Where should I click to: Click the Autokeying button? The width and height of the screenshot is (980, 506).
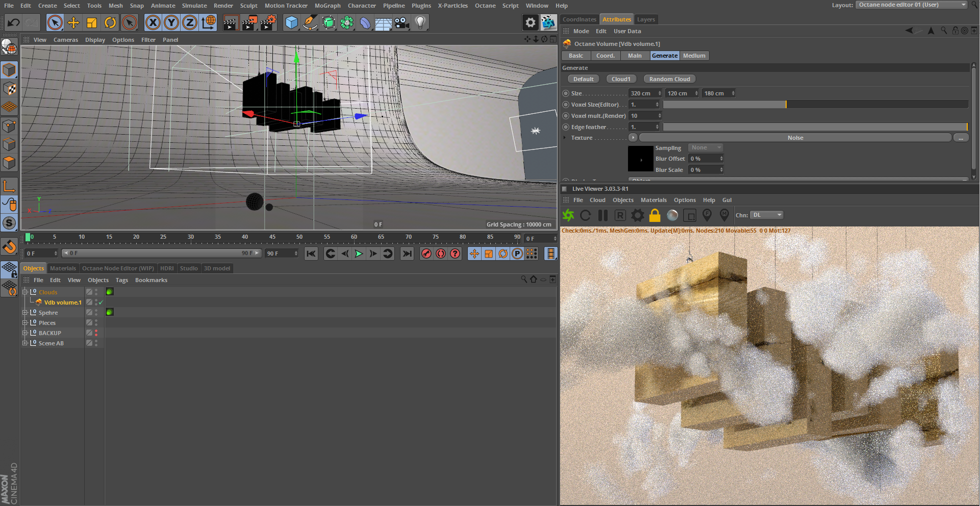(x=441, y=254)
